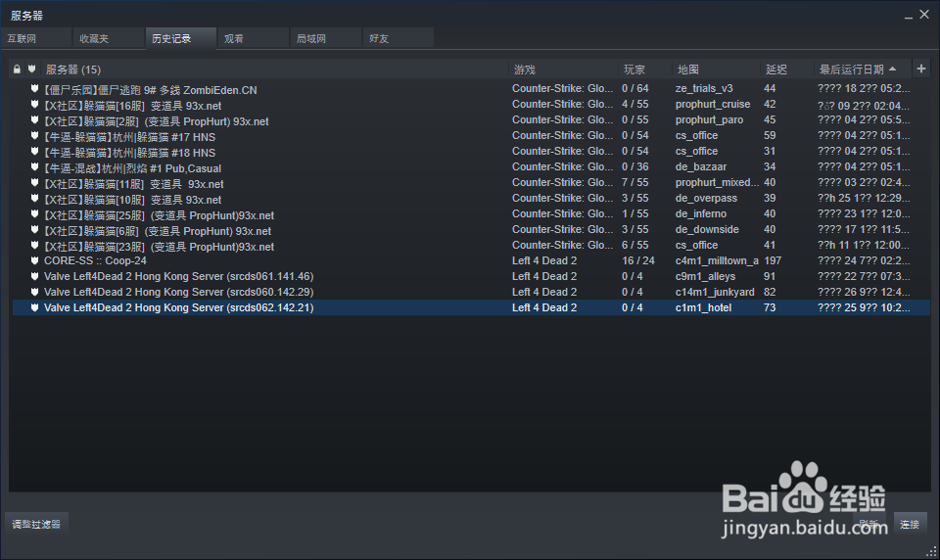This screenshot has width=940, height=560.
Task: Select the 杭州|躲猫猫 #17 HNS server
Action: pyautogui.click(x=471, y=135)
